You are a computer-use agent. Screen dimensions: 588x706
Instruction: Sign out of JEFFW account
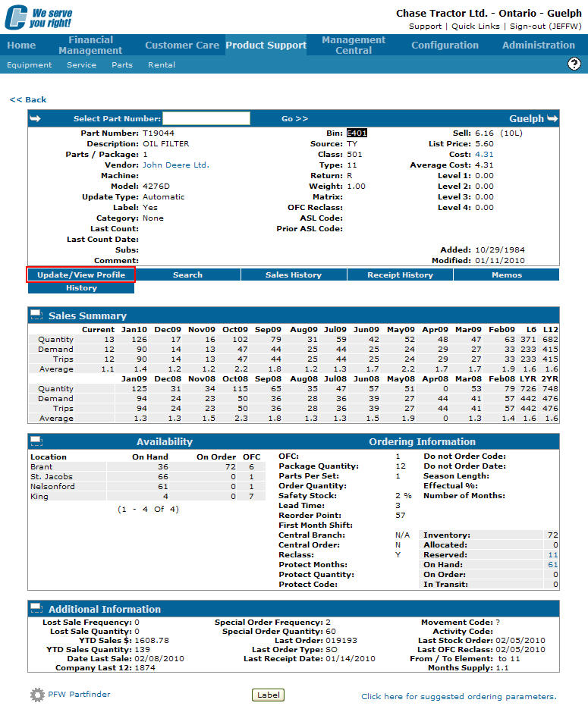pyautogui.click(x=546, y=26)
